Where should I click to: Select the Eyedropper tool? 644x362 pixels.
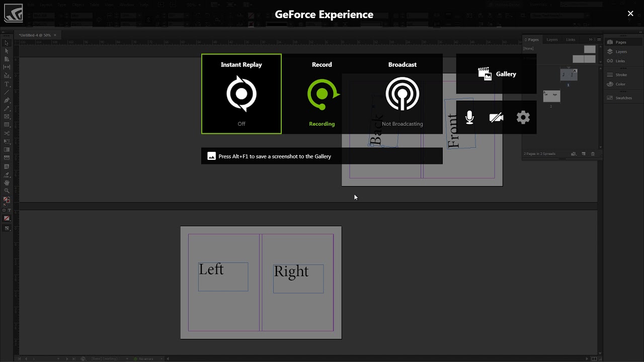pyautogui.click(x=7, y=175)
